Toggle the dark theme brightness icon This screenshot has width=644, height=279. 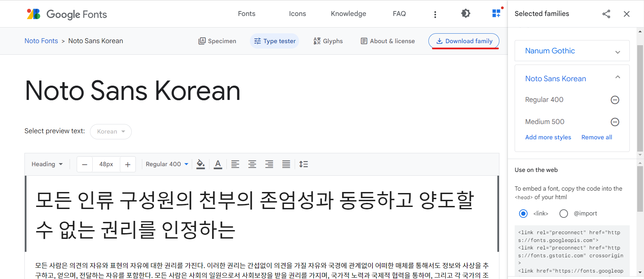[x=466, y=14]
